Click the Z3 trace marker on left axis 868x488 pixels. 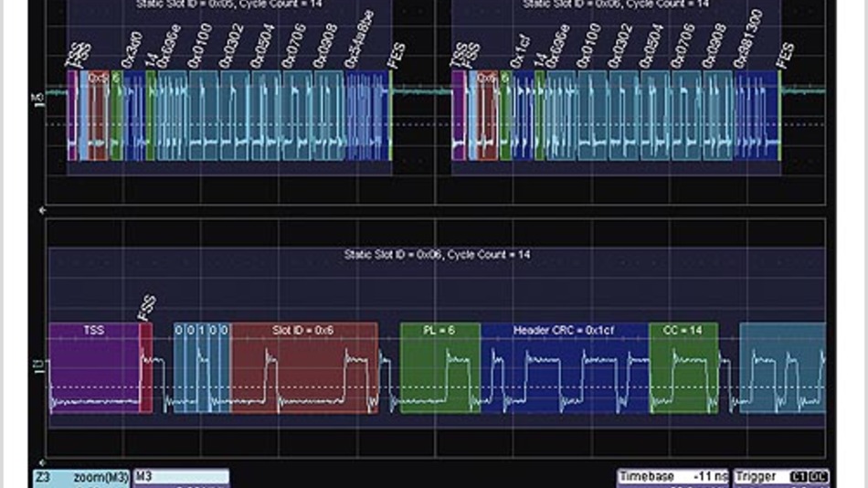click(39, 367)
